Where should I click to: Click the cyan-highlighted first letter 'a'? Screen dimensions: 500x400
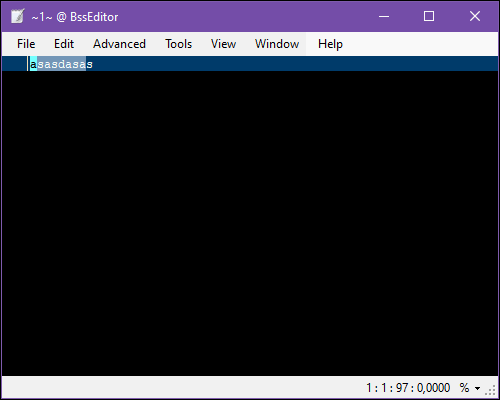point(33,64)
